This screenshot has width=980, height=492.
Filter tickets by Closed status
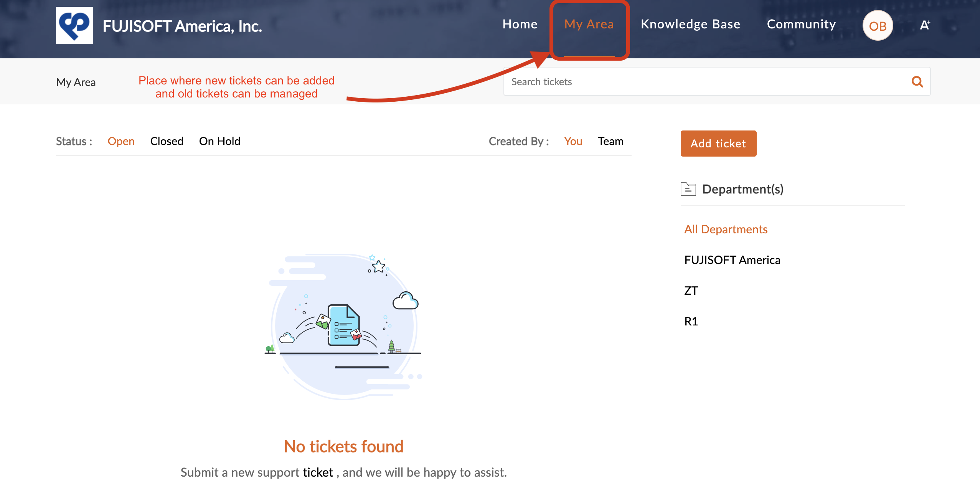coord(167,141)
